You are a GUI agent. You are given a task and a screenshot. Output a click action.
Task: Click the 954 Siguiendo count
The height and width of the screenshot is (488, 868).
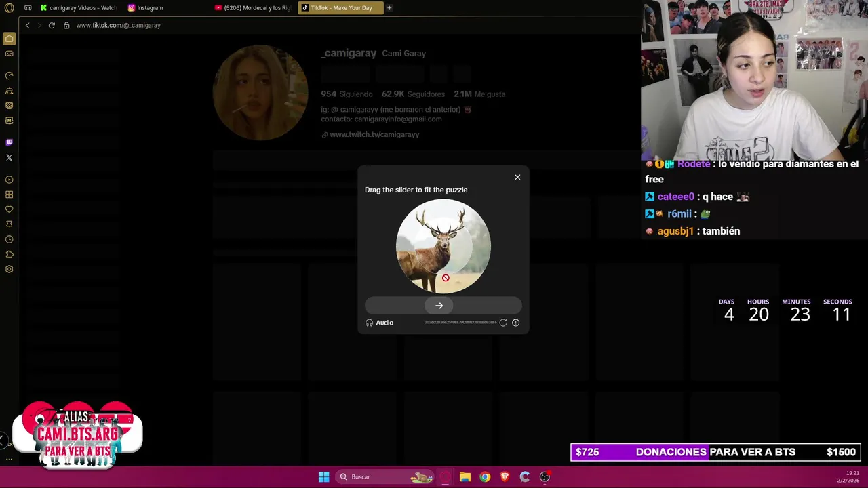347,94
